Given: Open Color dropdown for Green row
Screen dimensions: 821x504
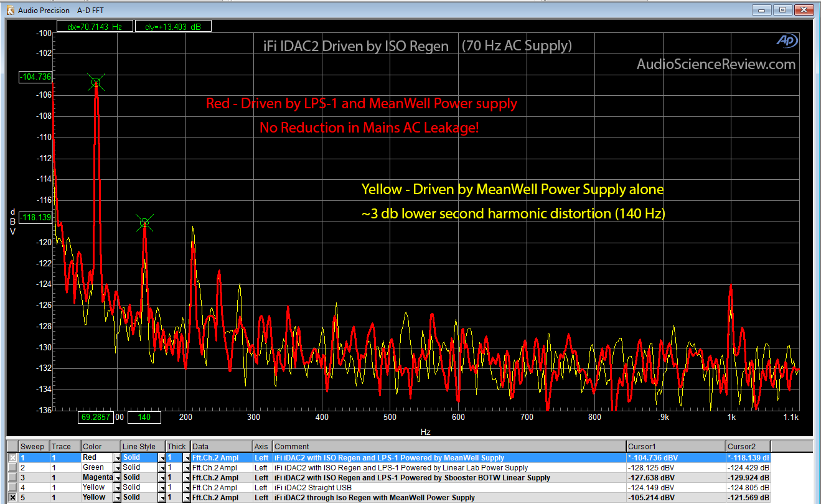Looking at the screenshot, I should click(x=117, y=467).
